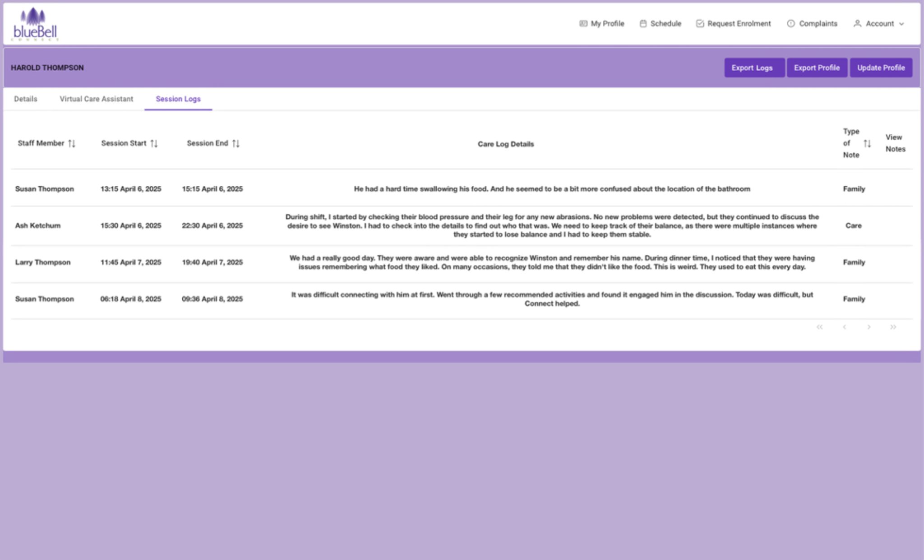924x560 pixels.
Task: Sort by Type of Note arrows
Action: [x=867, y=143]
